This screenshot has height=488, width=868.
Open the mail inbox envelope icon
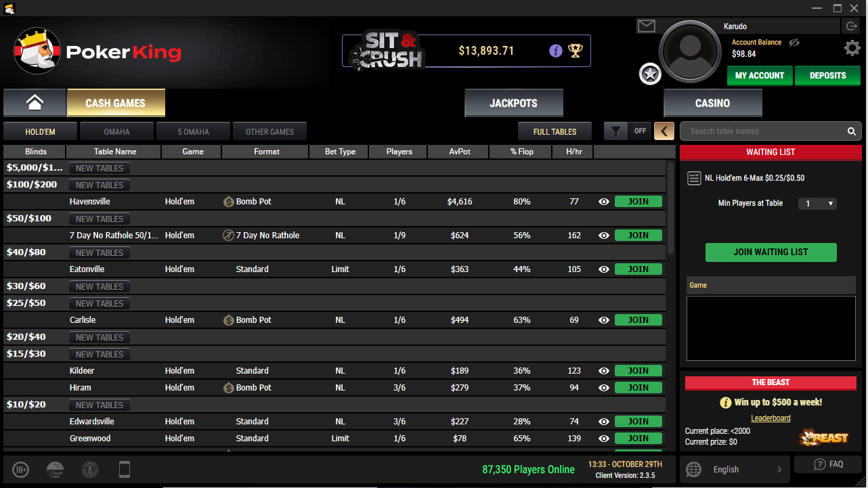click(x=647, y=26)
